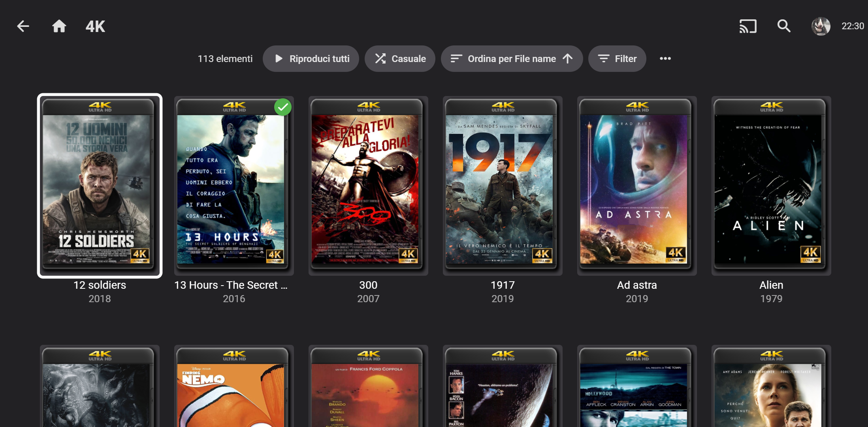Open the home screen icon
868x427 pixels.
(x=59, y=26)
